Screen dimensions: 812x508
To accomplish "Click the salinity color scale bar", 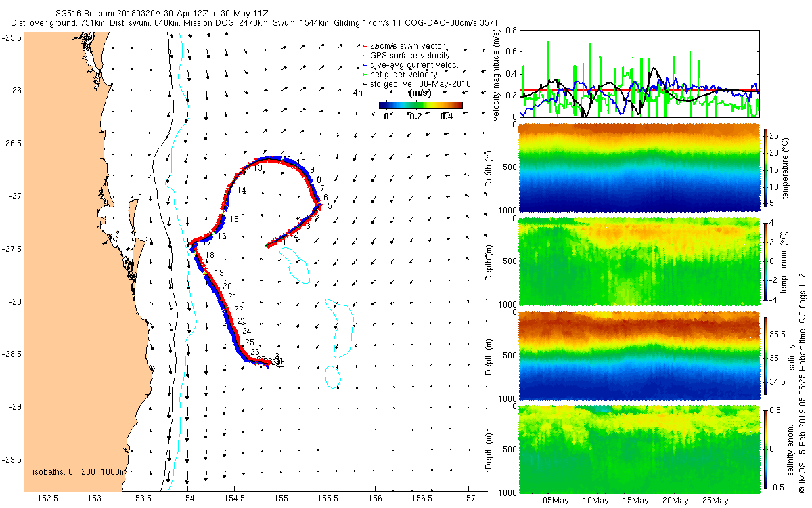I will coord(767,356).
